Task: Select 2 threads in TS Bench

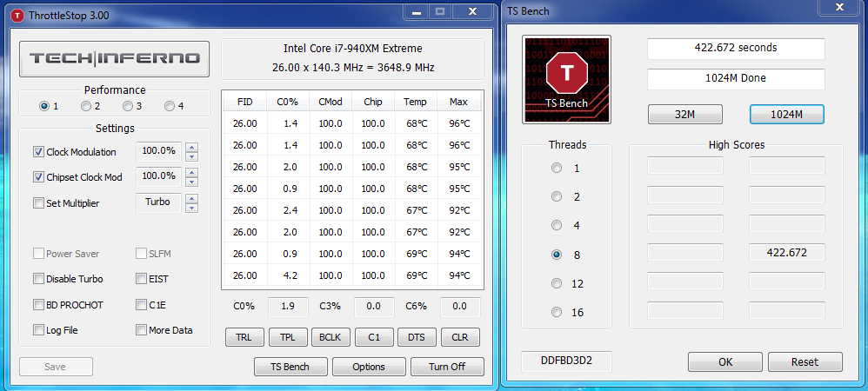Action: [x=557, y=197]
